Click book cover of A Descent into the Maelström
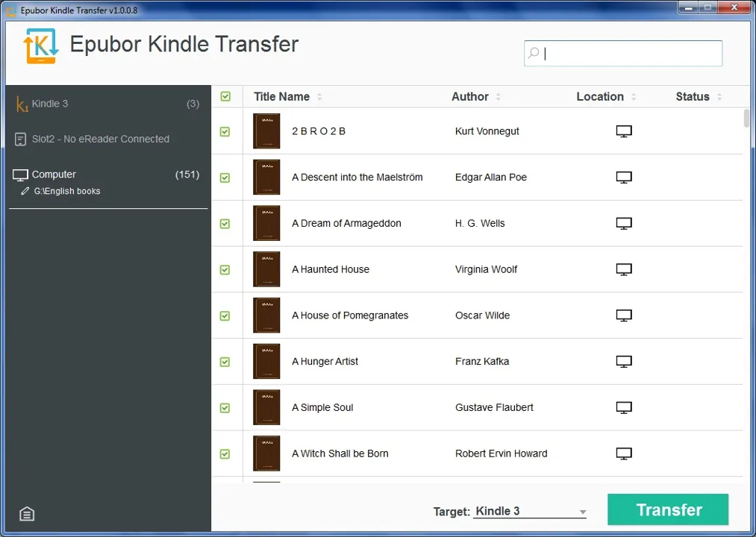 click(x=266, y=178)
